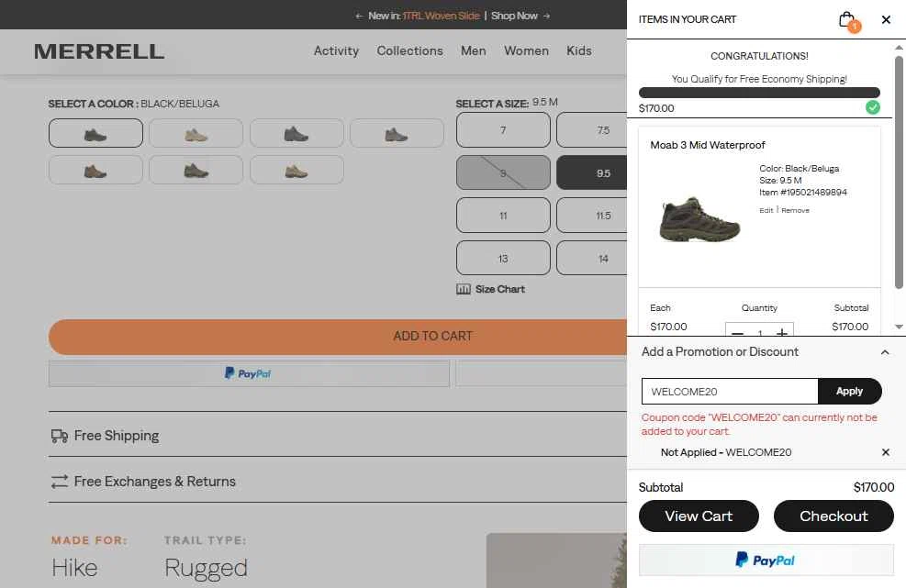Open the Collections menu
Viewport: 906px width, 588px height.
pos(409,50)
